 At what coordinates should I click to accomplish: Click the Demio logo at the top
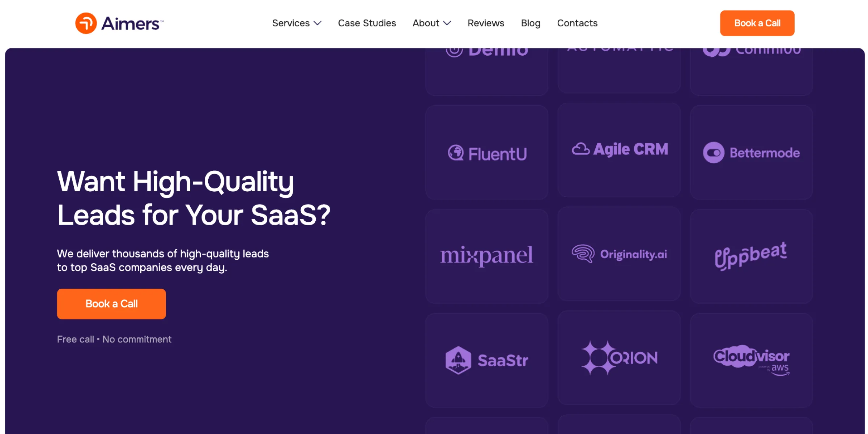pyautogui.click(x=487, y=51)
